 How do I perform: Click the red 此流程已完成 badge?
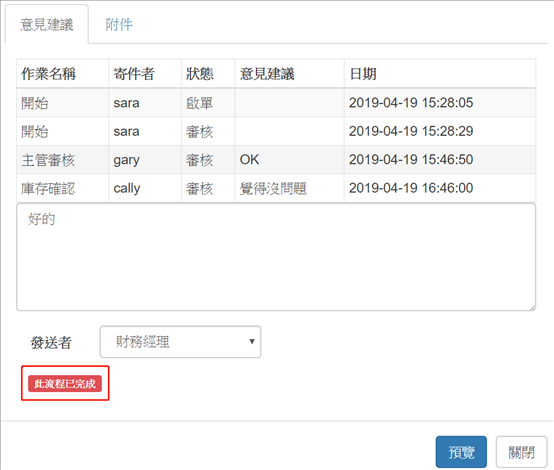point(65,383)
